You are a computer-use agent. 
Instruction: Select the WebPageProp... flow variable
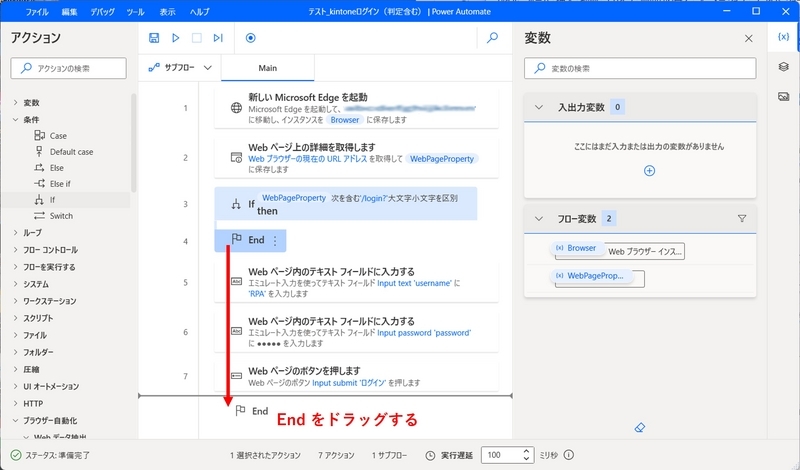[591, 276]
